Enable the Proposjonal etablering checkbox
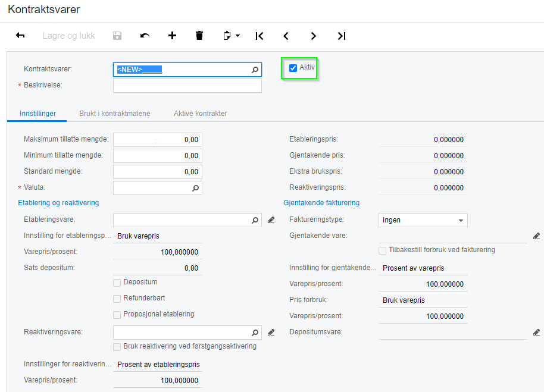This screenshot has width=544, height=392. 117,315
